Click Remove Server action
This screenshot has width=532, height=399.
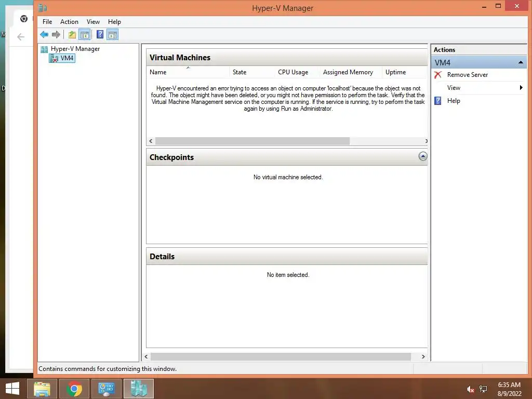click(467, 75)
